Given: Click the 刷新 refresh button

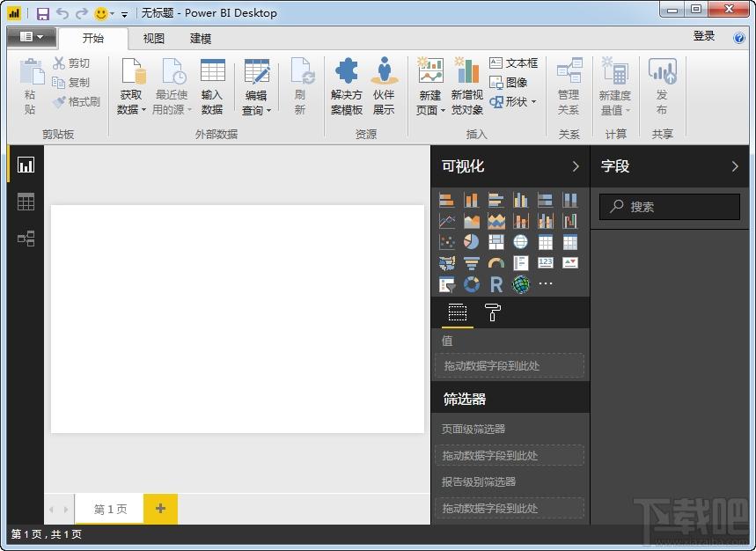Looking at the screenshot, I should coord(301,86).
